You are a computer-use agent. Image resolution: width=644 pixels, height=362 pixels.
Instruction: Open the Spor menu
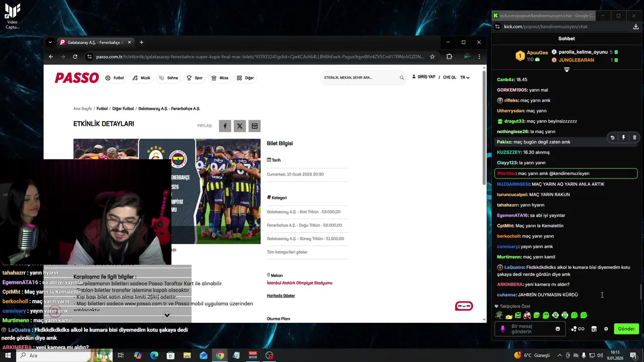tap(194, 78)
